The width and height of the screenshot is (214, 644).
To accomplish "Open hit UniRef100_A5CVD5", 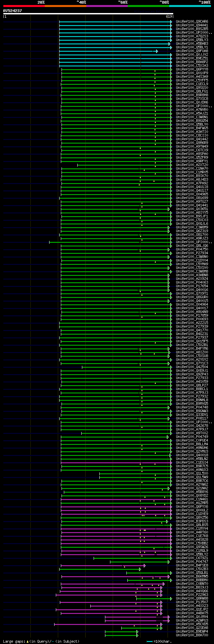I will [192, 624].
